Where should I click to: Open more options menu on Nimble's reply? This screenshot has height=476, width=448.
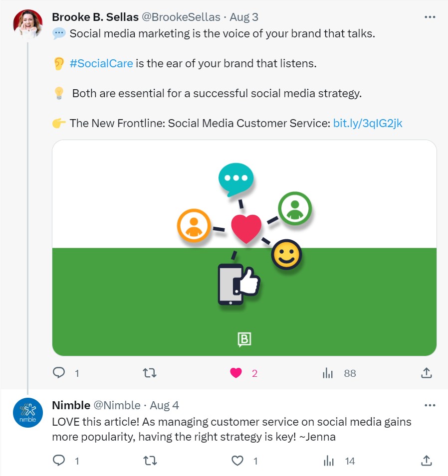point(430,405)
